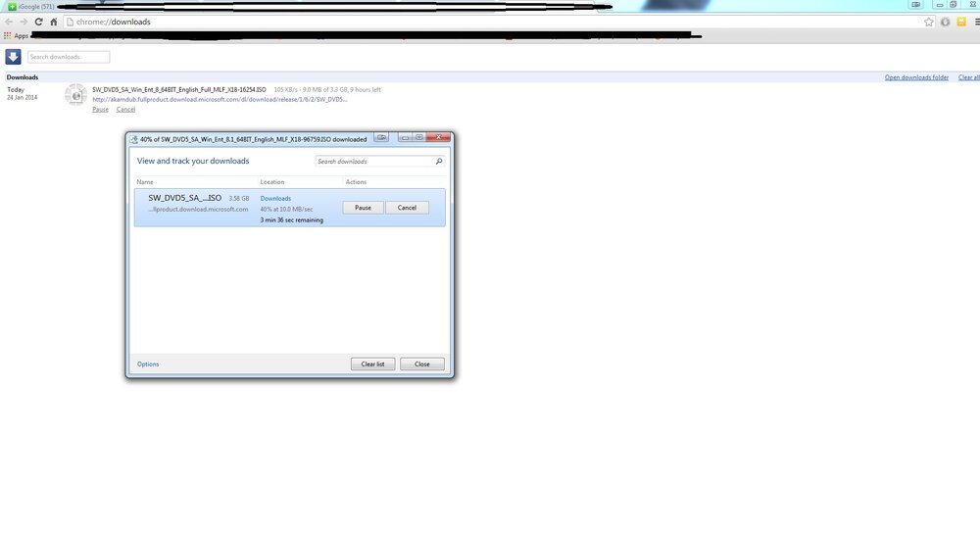
Task: Go back using Chrome's back arrow
Action: (x=9, y=22)
